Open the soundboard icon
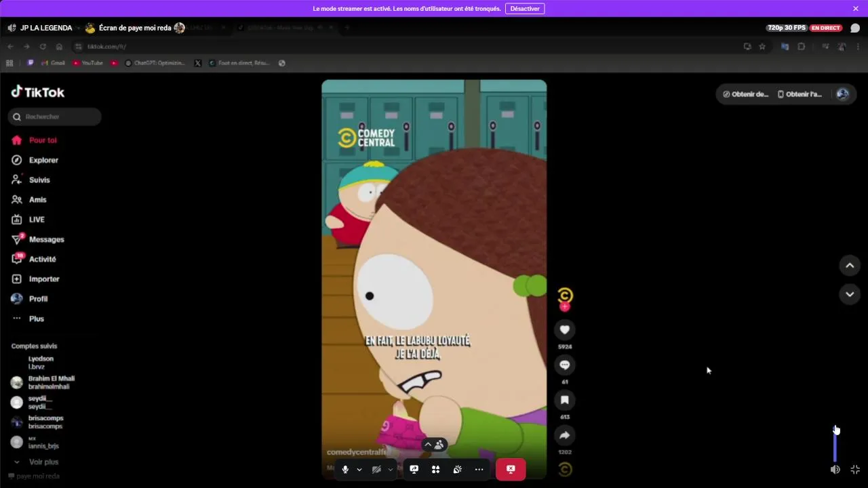 [x=458, y=469]
